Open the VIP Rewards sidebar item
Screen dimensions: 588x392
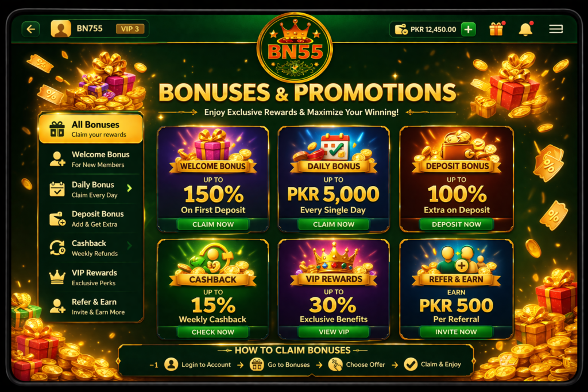[x=91, y=277]
